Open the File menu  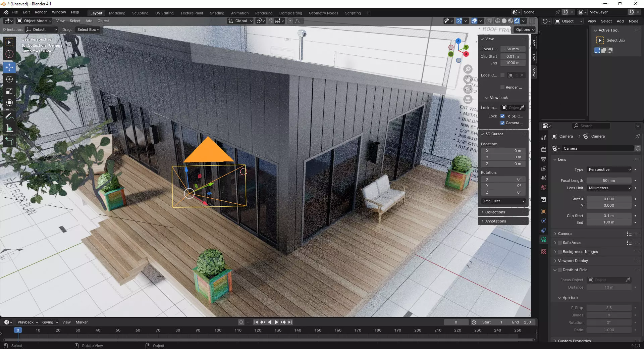15,12
